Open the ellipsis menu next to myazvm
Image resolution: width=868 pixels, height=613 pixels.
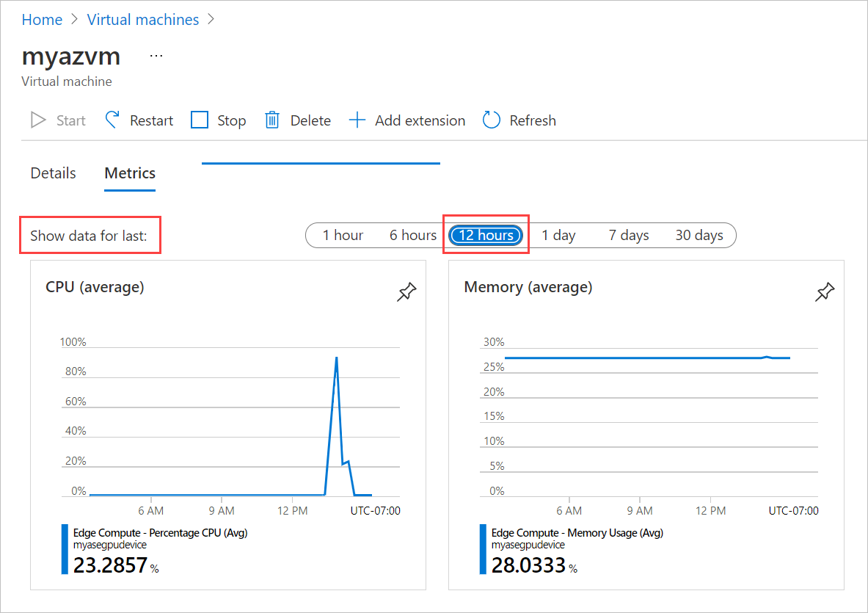156,56
